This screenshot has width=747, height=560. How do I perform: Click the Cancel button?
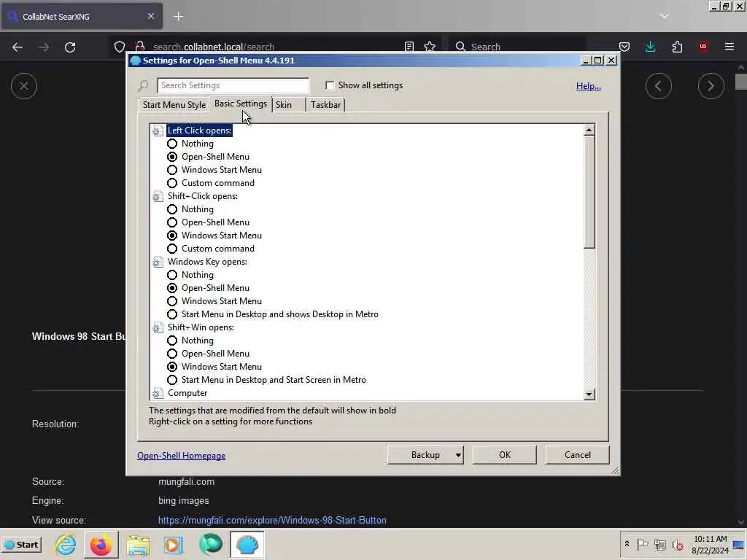click(x=578, y=455)
